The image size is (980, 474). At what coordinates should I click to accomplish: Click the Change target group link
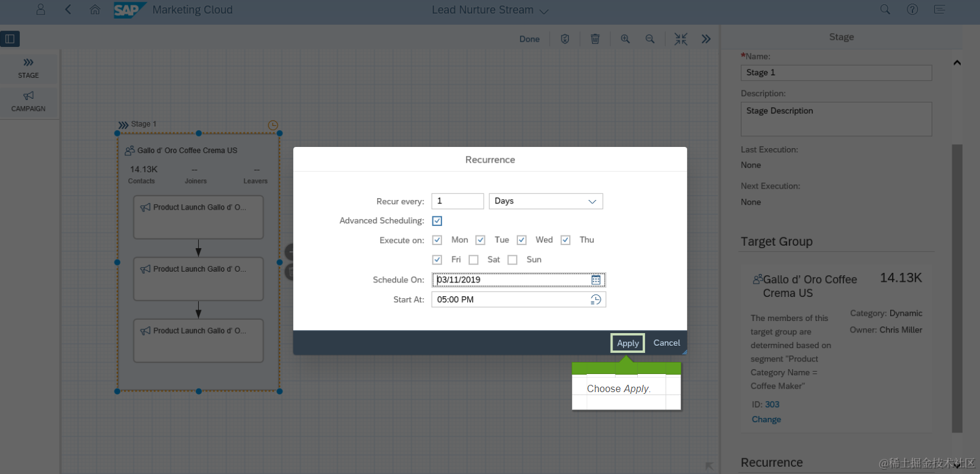766,419
